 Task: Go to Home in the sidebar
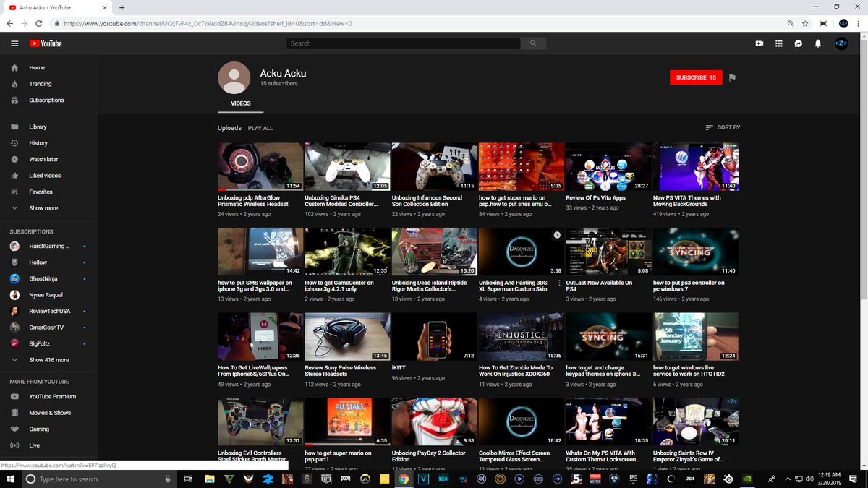(48, 67)
